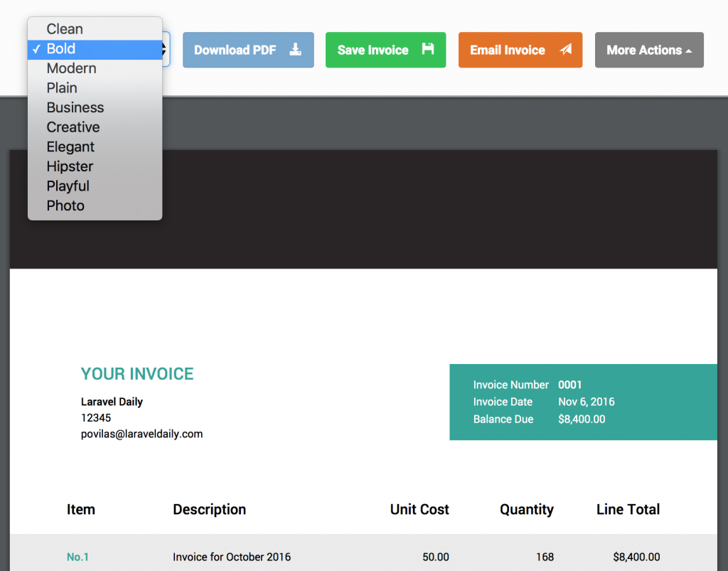Select the Clean invoice template
Image resolution: width=728 pixels, height=571 pixels.
pyautogui.click(x=65, y=29)
